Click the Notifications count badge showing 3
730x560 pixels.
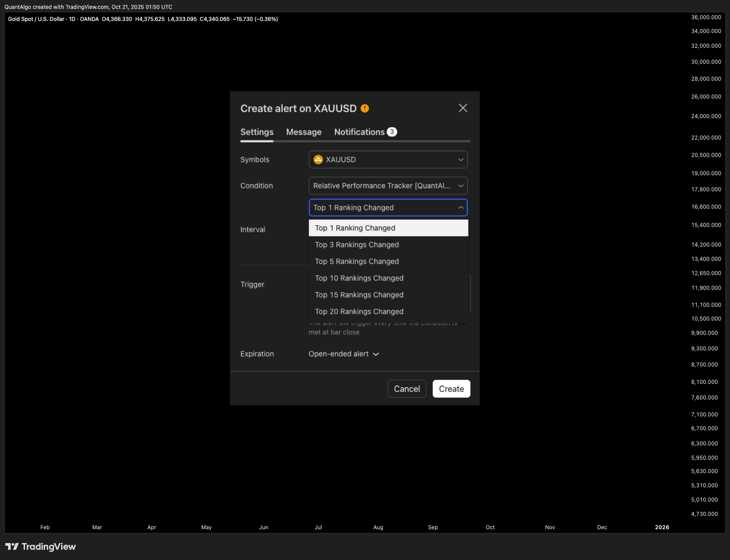(x=392, y=132)
